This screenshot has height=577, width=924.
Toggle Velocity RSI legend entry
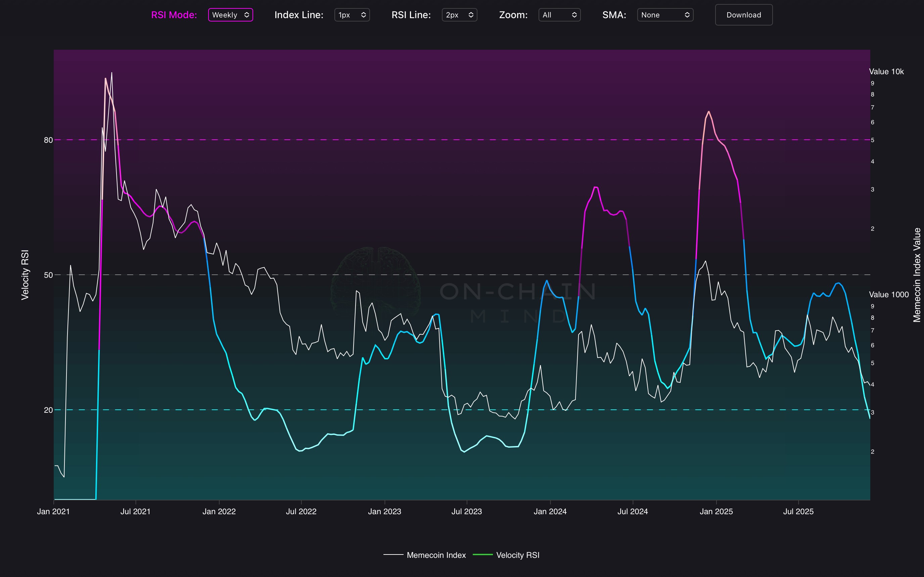[517, 555]
